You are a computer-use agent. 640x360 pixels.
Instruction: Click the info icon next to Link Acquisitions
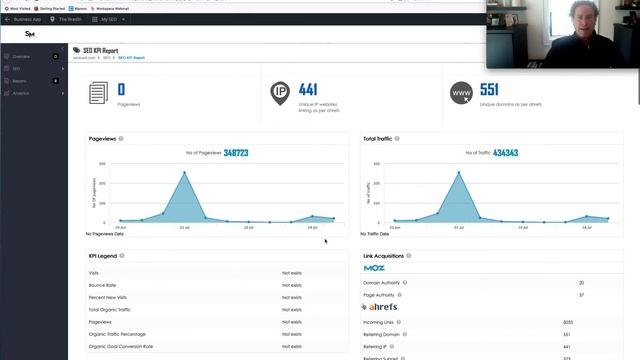click(x=409, y=256)
